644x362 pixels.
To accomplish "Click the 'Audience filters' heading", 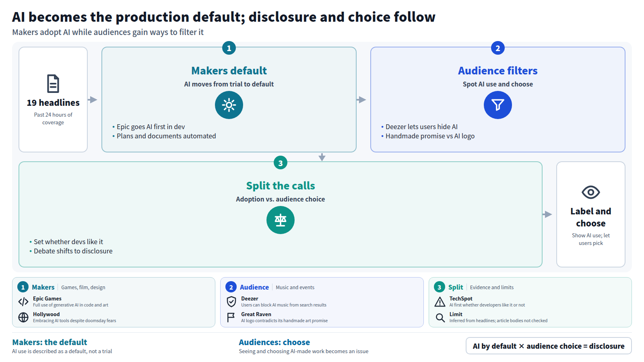I will pyautogui.click(x=498, y=71).
